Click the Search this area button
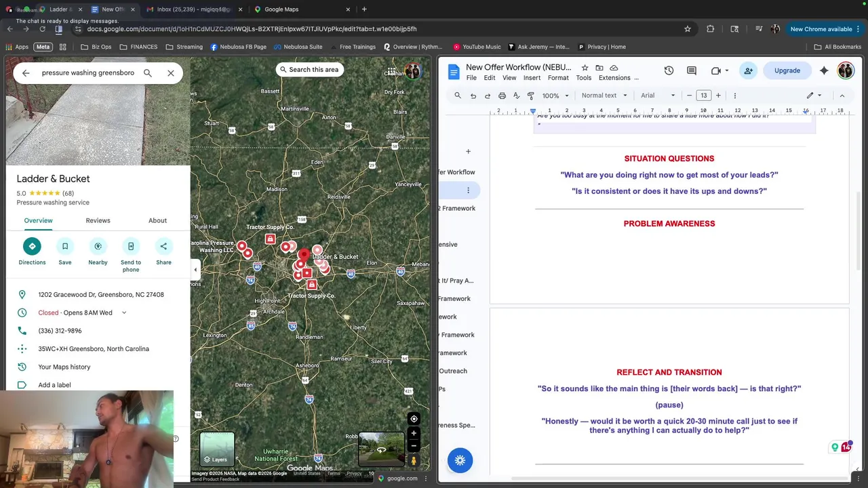The image size is (868, 488). click(x=309, y=69)
